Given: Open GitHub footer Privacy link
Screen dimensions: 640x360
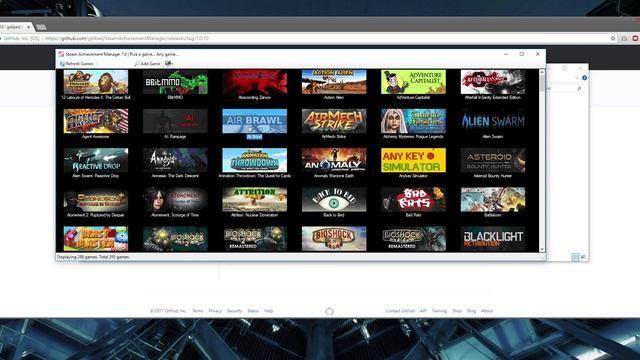Looking at the screenshot, I should click(215, 311).
